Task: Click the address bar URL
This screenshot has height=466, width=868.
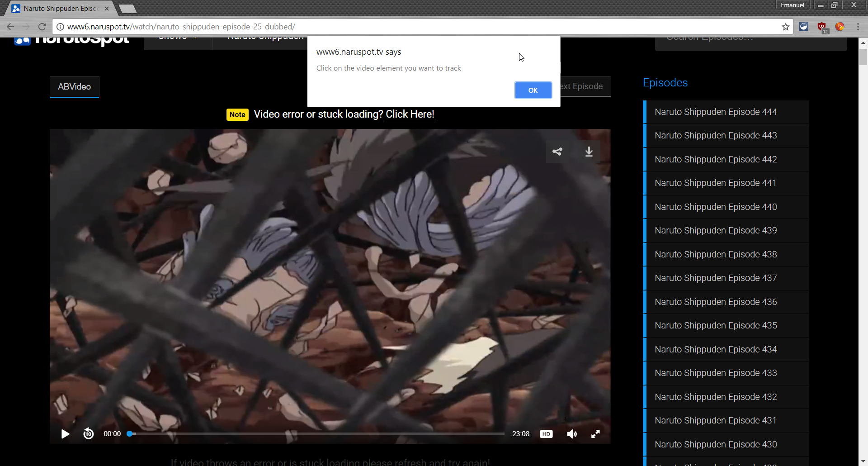Action: tap(181, 27)
